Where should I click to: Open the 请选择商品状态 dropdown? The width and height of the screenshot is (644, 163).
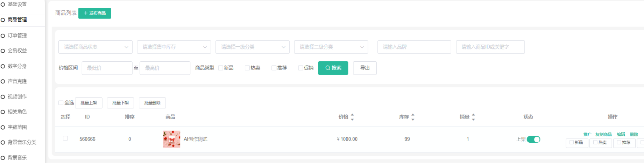[95, 47]
